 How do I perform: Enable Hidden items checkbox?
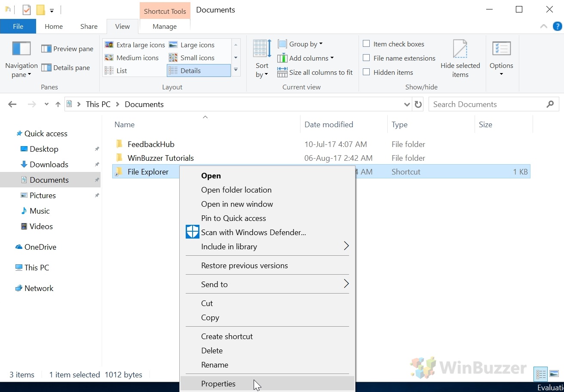pyautogui.click(x=367, y=72)
